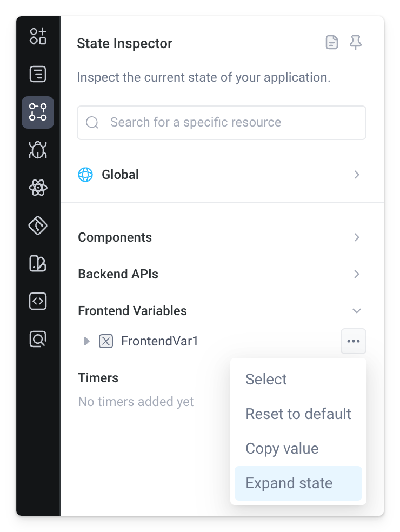Viewport: 400px width, 532px height.
Task: Open the code editor sidebar icon
Action: click(x=37, y=302)
